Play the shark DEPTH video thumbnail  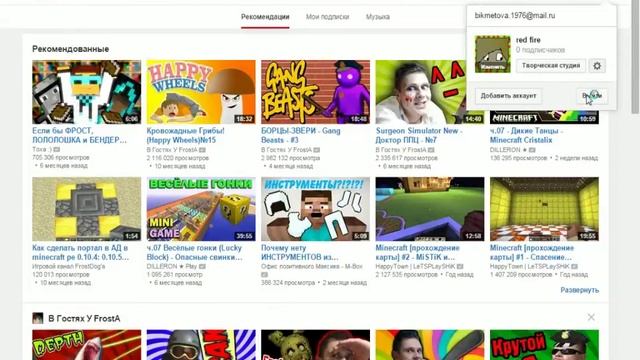coord(87,345)
